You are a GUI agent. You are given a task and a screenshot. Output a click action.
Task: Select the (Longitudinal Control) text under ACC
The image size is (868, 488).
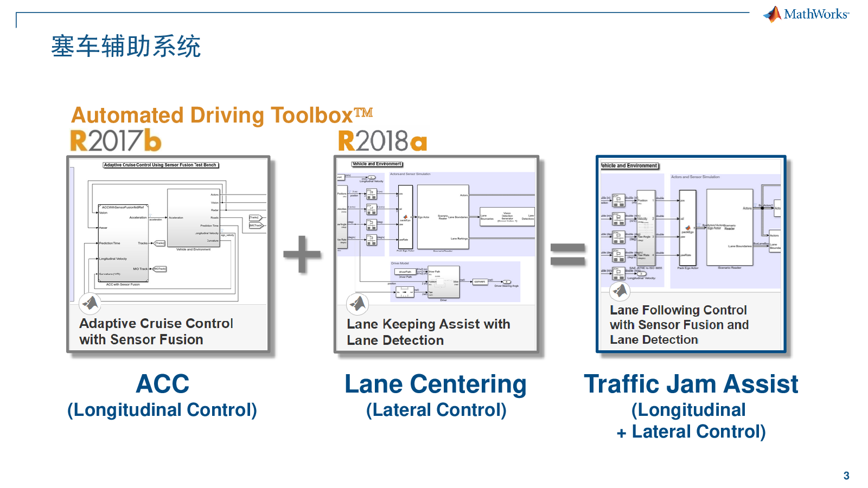coord(162,410)
